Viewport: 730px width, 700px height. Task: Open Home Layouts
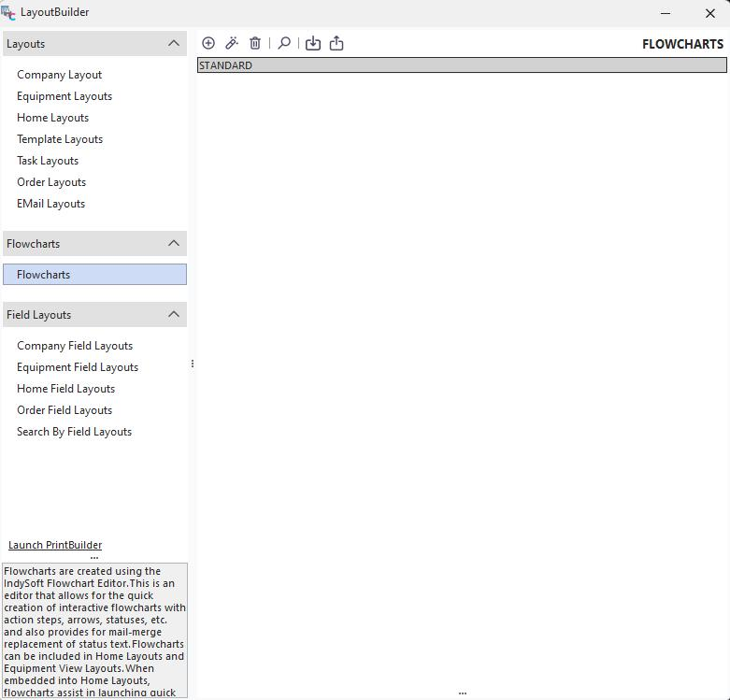click(x=52, y=118)
